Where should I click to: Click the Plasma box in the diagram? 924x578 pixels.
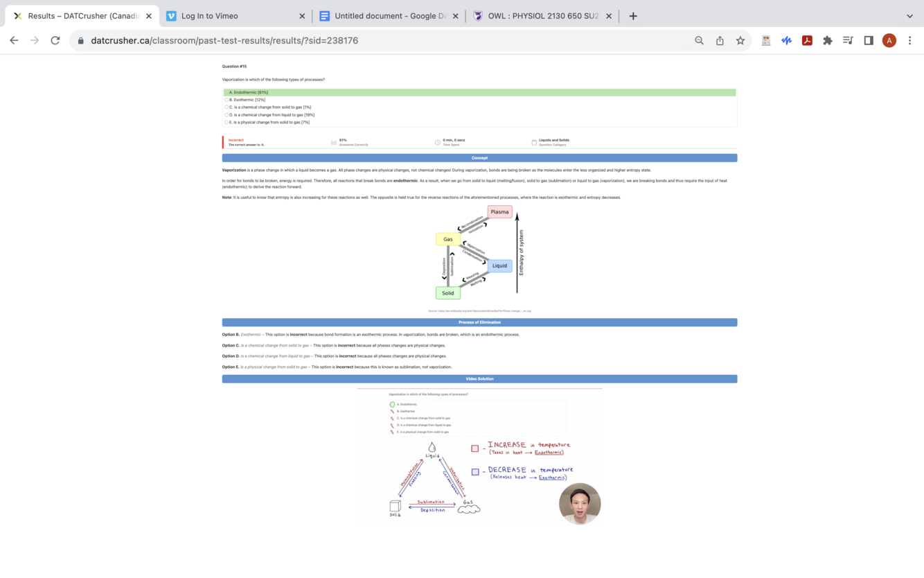(500, 212)
